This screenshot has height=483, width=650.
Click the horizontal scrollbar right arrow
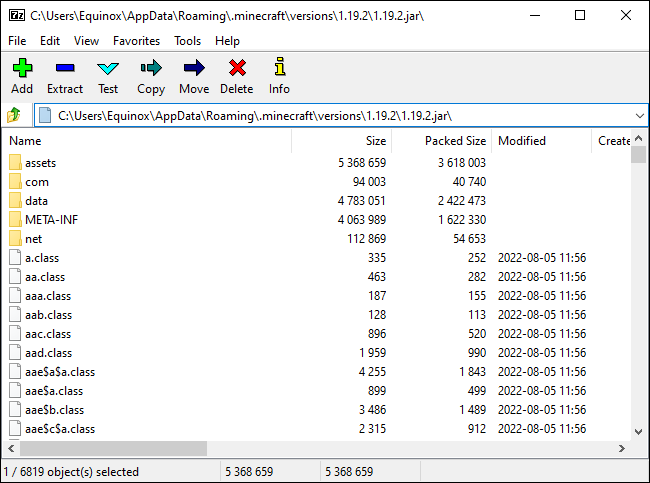pyautogui.click(x=621, y=448)
